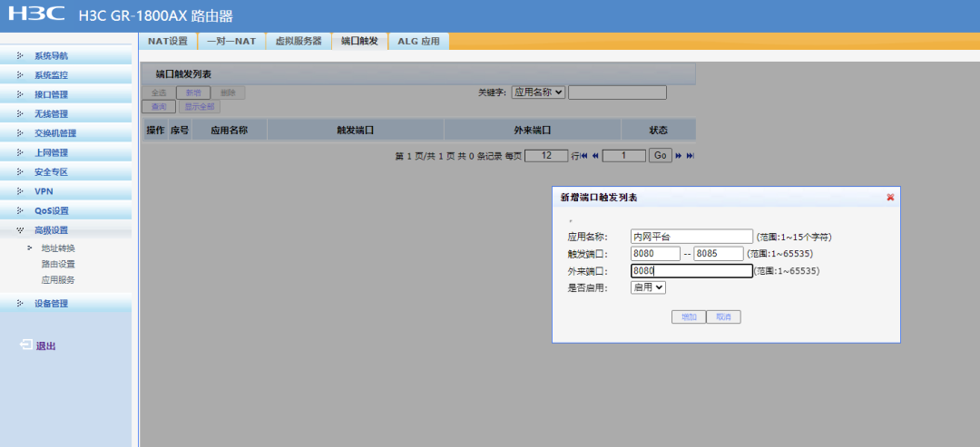Click arrow icon beside 无线管理
The image size is (980, 447).
tap(20, 113)
